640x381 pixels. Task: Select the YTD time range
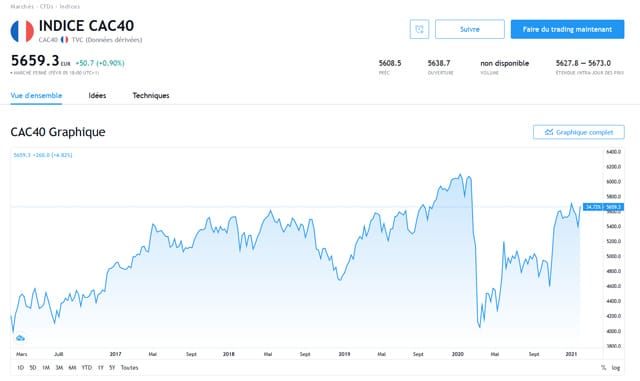pos(87,368)
